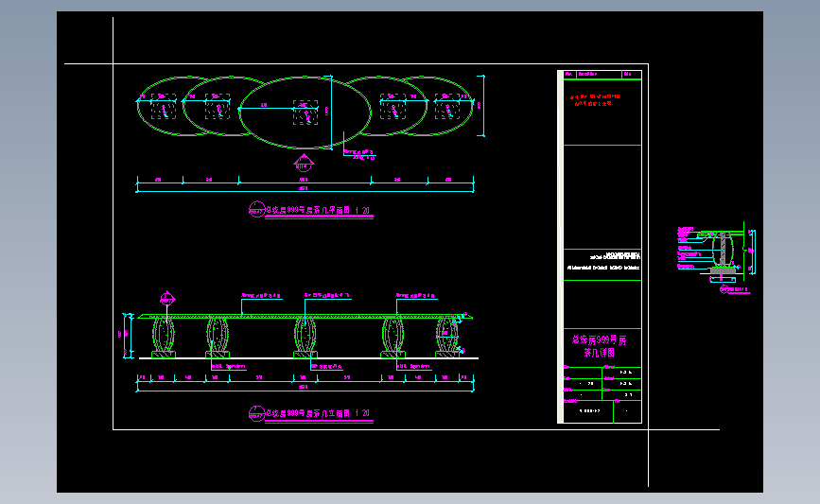Select the horizontal tabletop slab in elevation view

pos(305,317)
